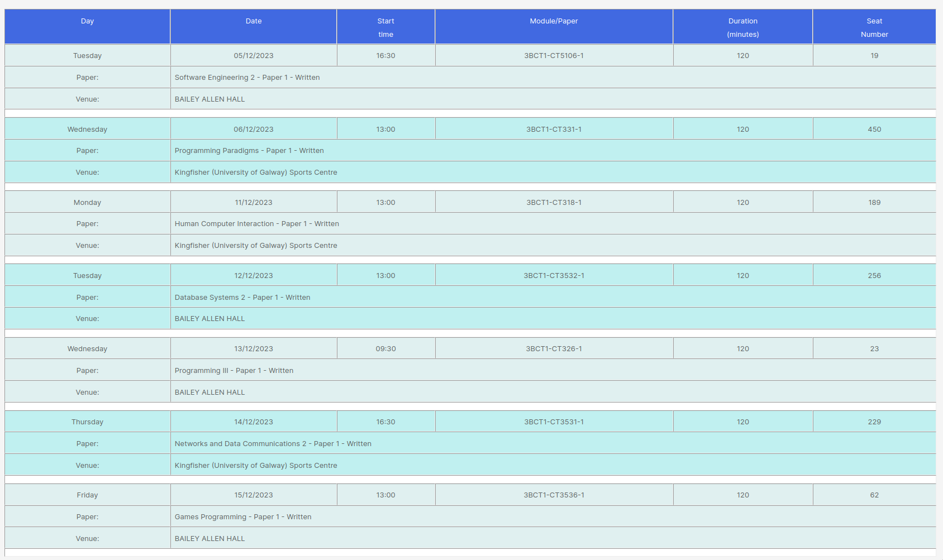Click the Start time column header
Viewport: 943px width, 560px height.
[386, 26]
